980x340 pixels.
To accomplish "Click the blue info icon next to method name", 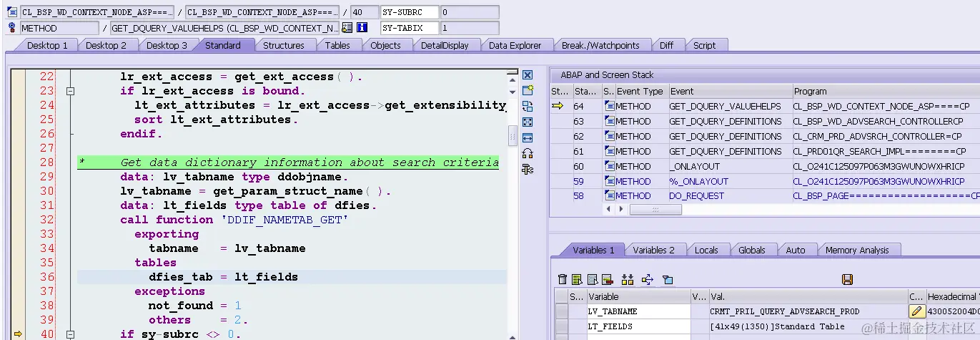I will [362, 28].
